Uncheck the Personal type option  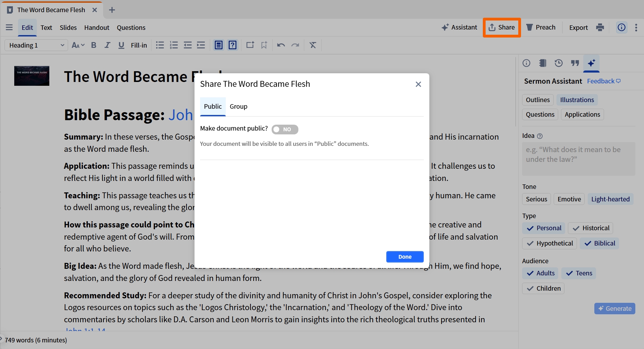coord(544,228)
